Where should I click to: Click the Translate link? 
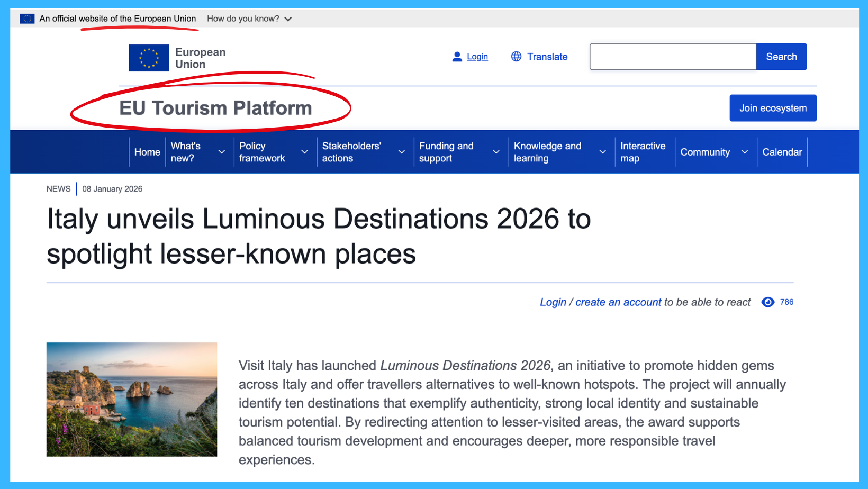pos(547,57)
